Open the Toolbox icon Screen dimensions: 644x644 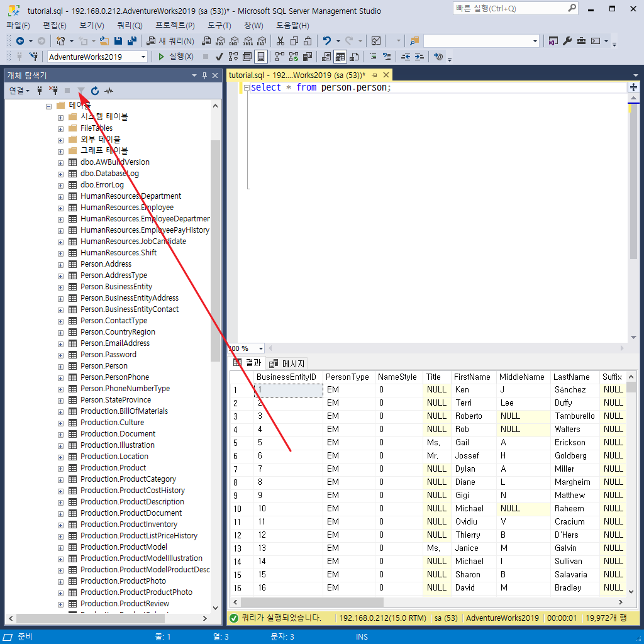click(x=581, y=41)
